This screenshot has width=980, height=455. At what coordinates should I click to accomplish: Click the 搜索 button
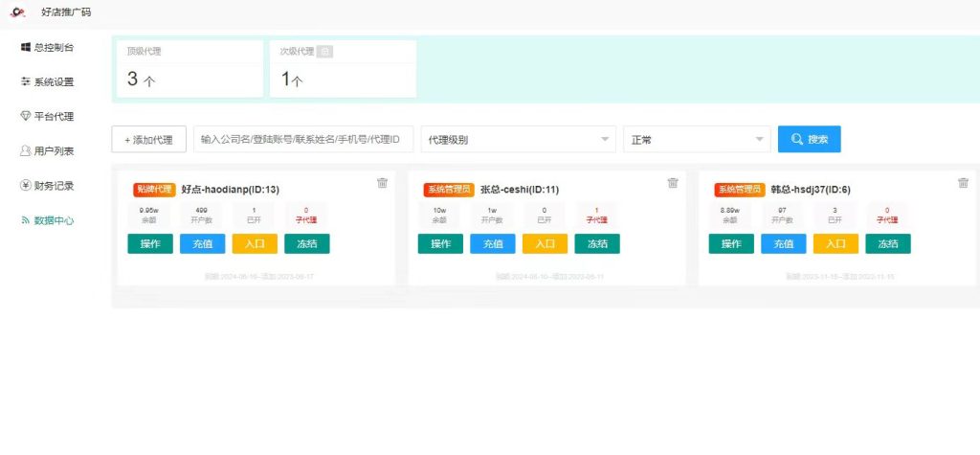pos(810,139)
